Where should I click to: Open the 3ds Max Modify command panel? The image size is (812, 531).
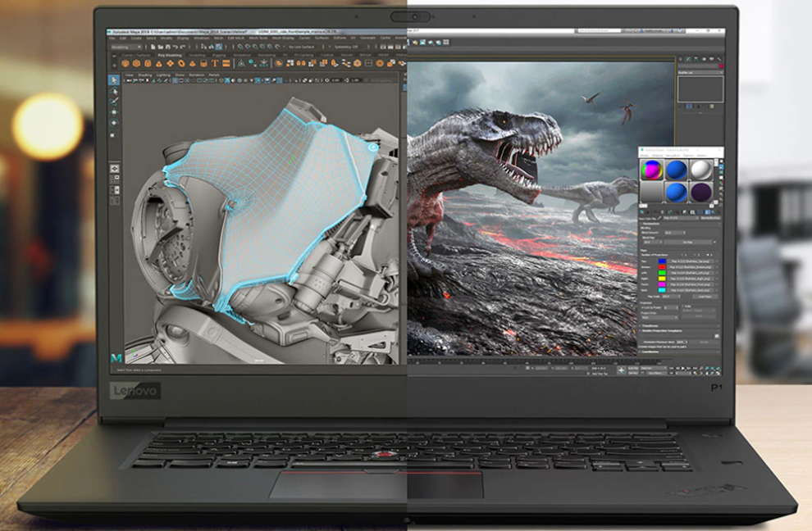pyautogui.click(x=688, y=60)
